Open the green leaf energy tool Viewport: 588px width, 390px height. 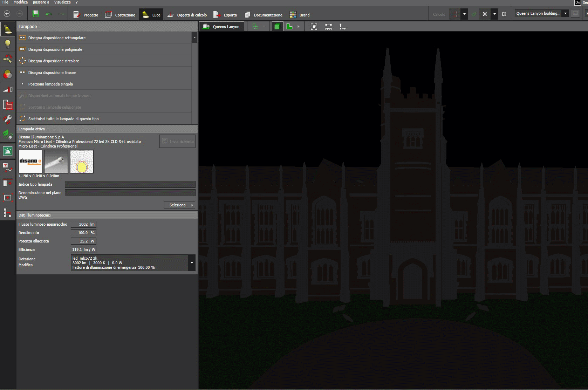8,135
